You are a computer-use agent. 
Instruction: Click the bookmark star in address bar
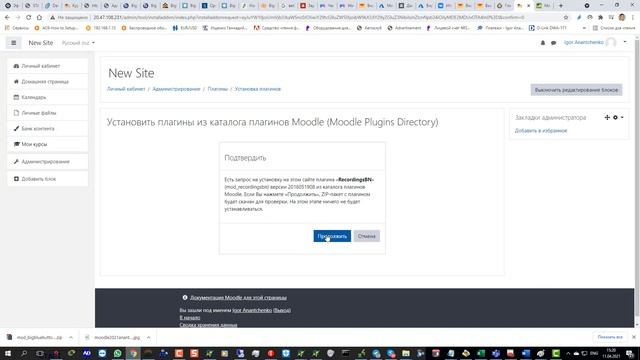[x=566, y=18]
